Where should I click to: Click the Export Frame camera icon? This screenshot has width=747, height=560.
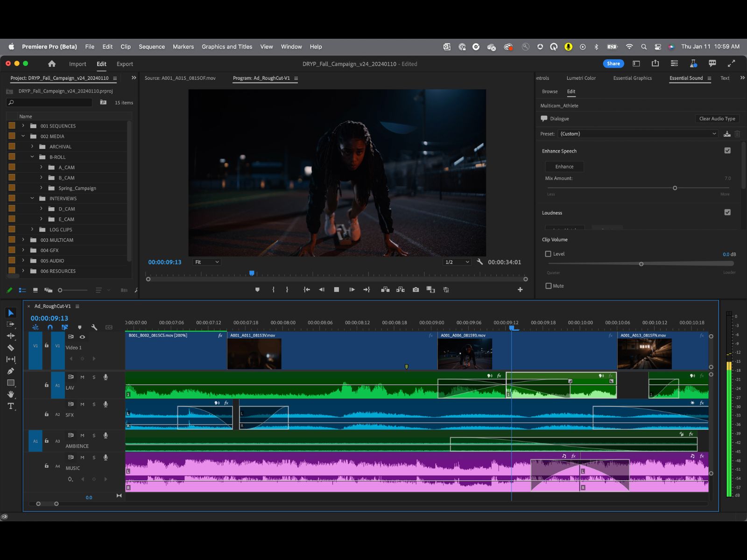click(416, 290)
